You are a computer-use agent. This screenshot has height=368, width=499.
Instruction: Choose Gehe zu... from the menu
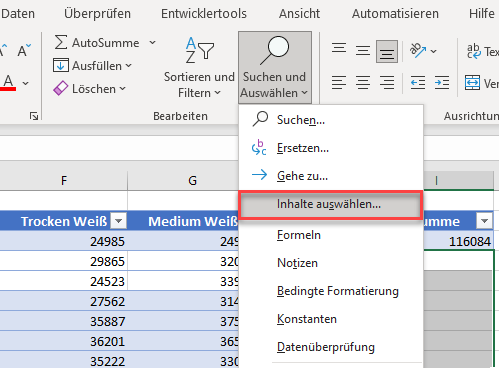(331, 176)
